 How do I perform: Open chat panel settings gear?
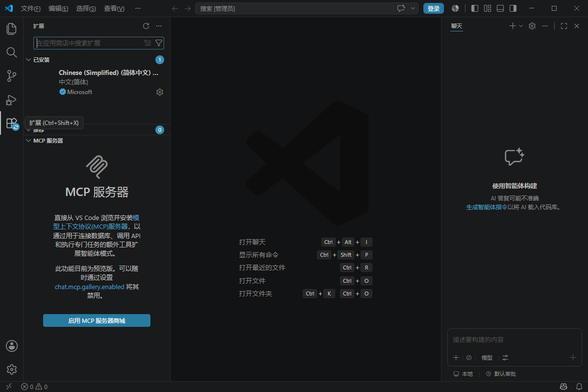[532, 26]
